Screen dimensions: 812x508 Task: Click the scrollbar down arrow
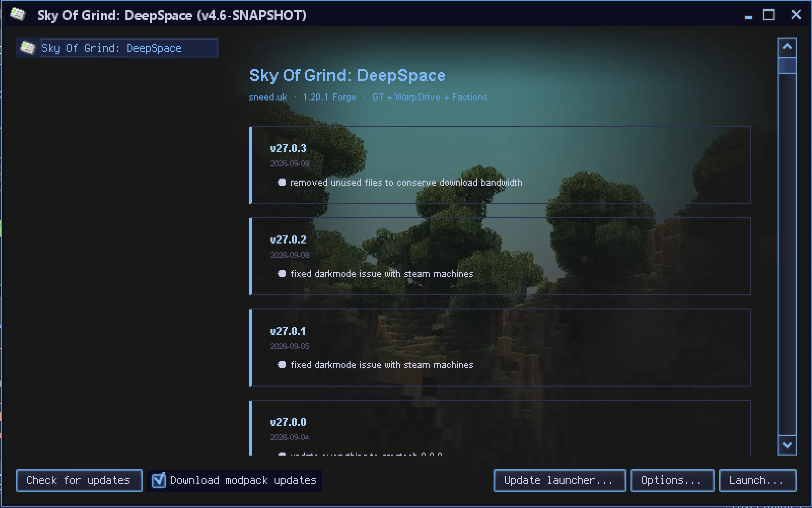pyautogui.click(x=787, y=445)
